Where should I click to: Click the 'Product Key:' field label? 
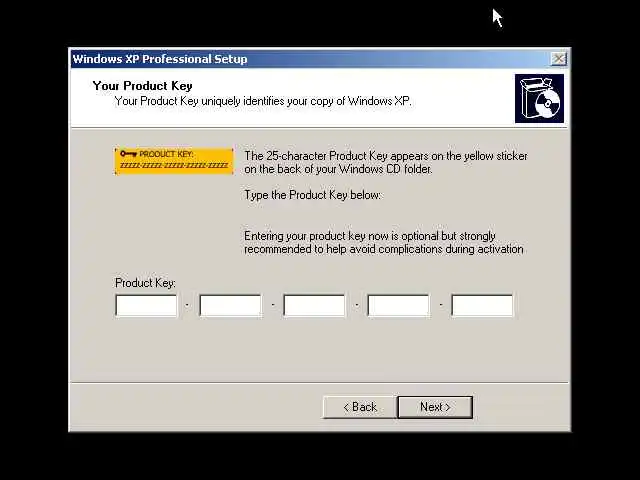pos(145,283)
